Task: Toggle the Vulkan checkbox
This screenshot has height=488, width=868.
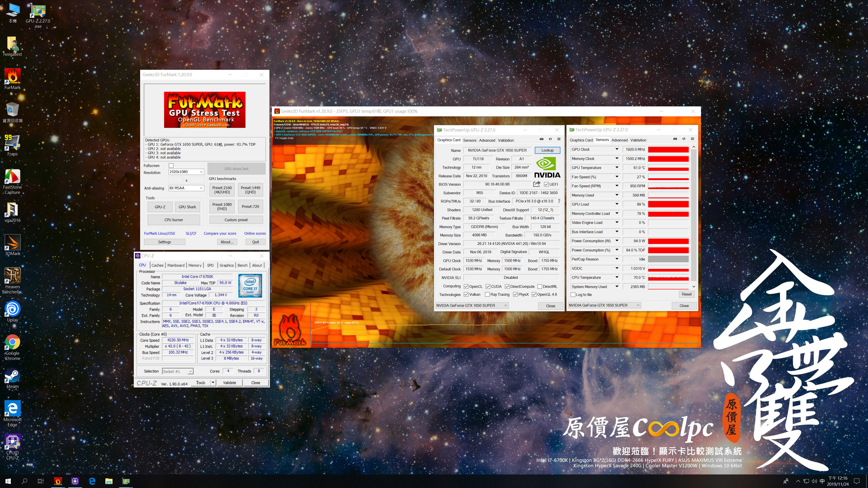Action: [x=466, y=294]
